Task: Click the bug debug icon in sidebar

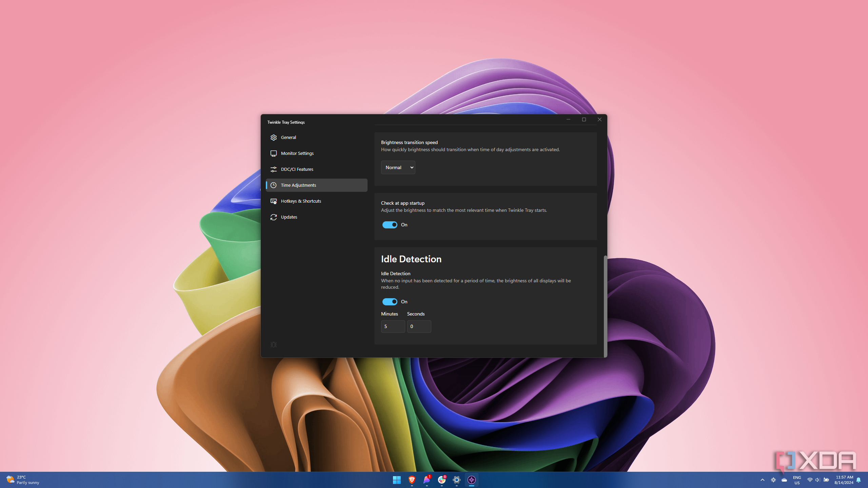Action: 274,345
